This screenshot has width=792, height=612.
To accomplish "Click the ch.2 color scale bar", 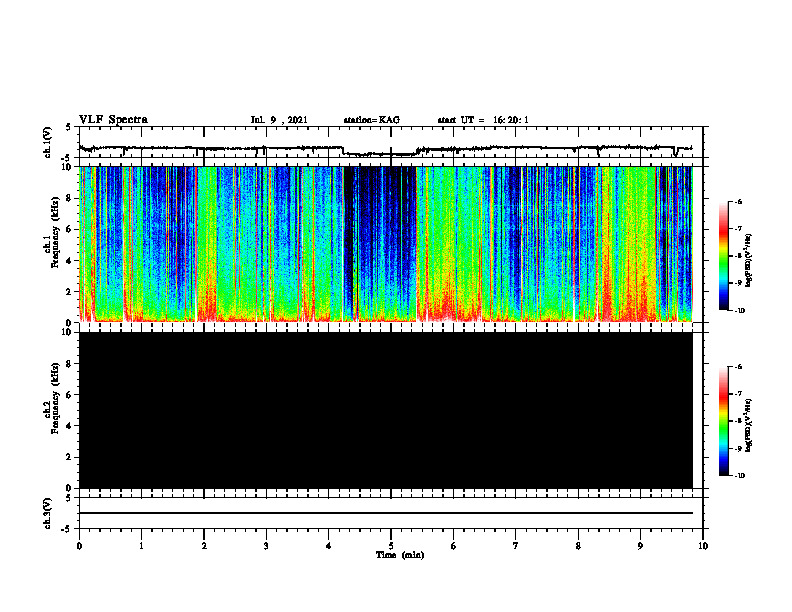I will click(x=724, y=421).
